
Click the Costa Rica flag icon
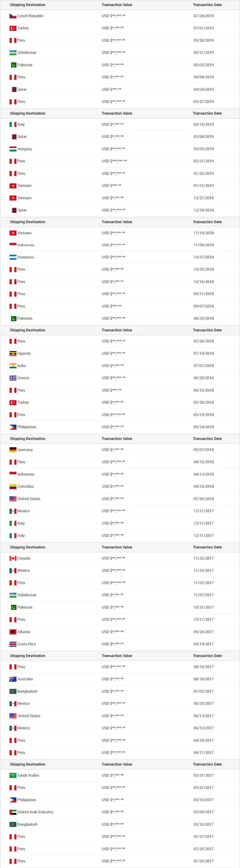coord(13,644)
